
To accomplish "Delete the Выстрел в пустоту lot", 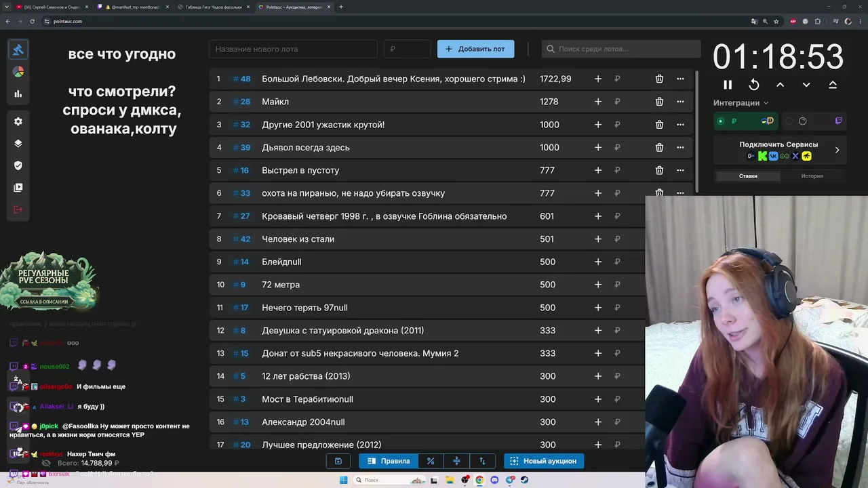I will coord(659,170).
